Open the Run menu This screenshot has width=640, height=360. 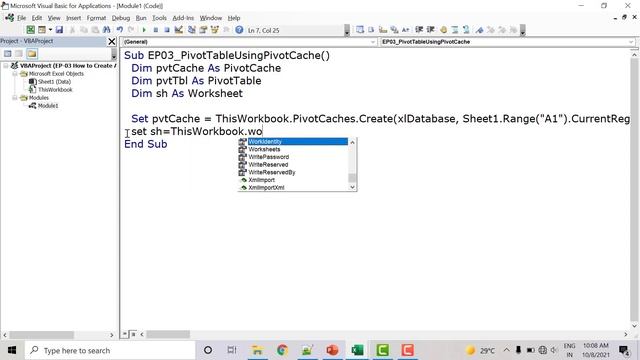click(x=141, y=18)
